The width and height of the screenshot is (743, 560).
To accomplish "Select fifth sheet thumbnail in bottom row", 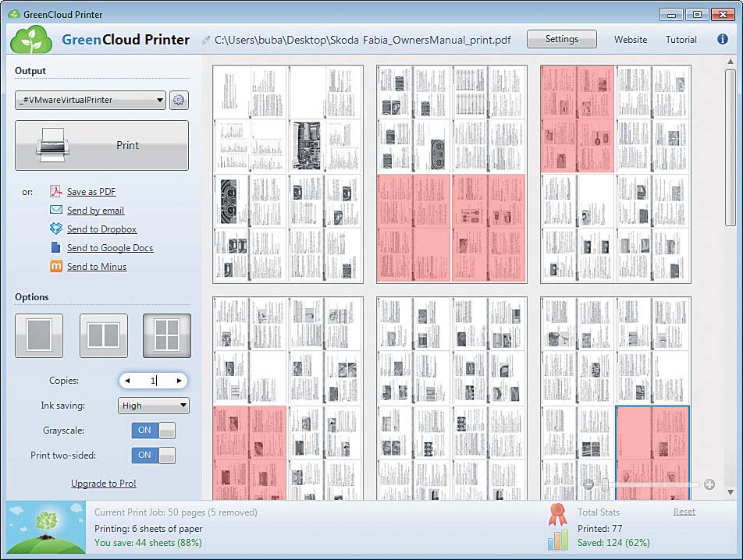I will pyautogui.click(x=452, y=398).
